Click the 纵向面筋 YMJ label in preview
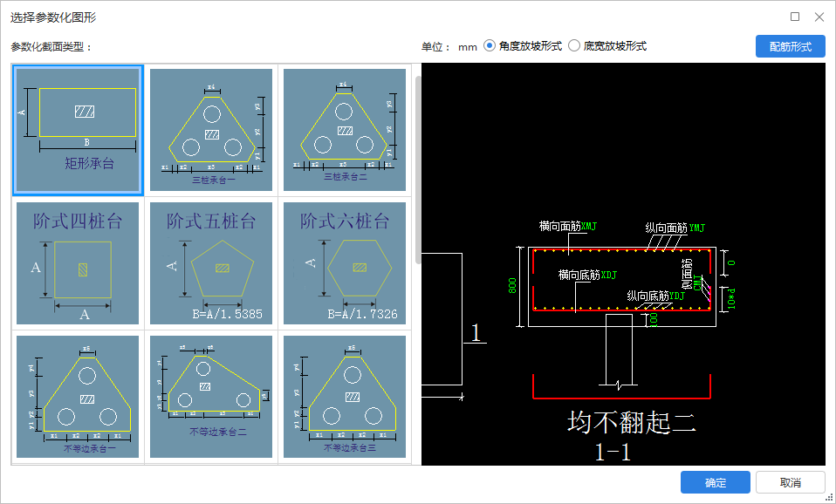Viewport: 836px width, 504px height. [675, 228]
